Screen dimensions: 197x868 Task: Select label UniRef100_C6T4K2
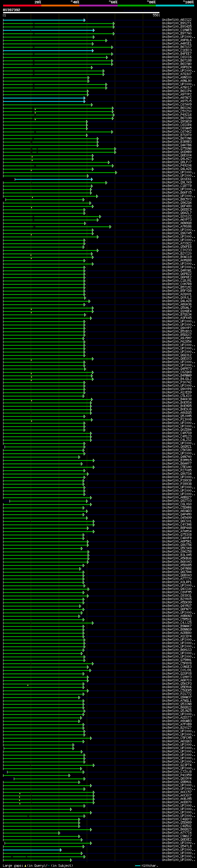tap(177, 132)
